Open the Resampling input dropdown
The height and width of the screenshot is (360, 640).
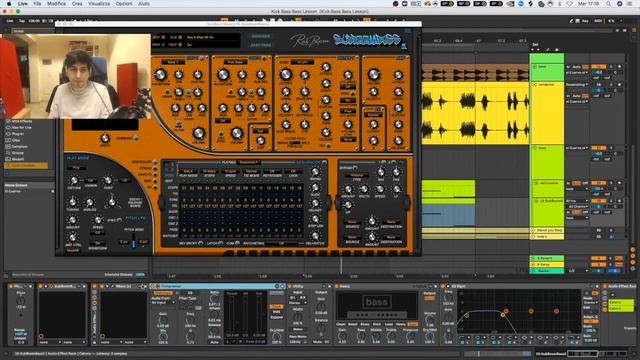tap(577, 84)
